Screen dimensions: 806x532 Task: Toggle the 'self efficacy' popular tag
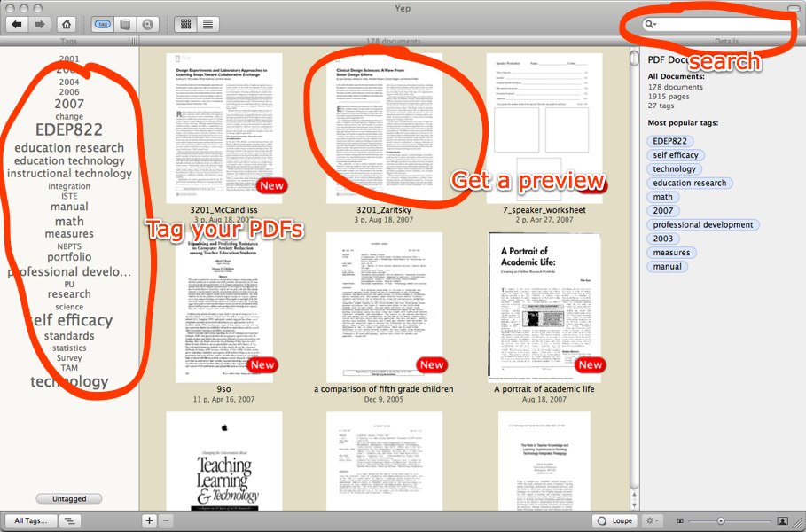point(676,155)
